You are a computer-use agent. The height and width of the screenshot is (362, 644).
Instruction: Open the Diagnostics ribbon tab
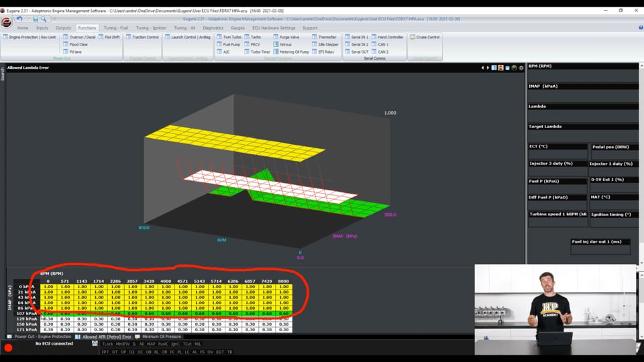click(213, 28)
